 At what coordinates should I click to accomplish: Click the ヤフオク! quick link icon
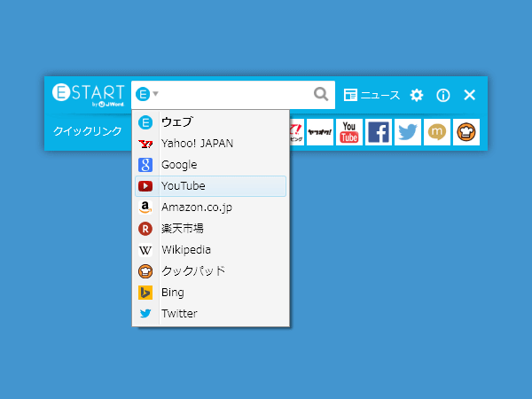point(319,132)
